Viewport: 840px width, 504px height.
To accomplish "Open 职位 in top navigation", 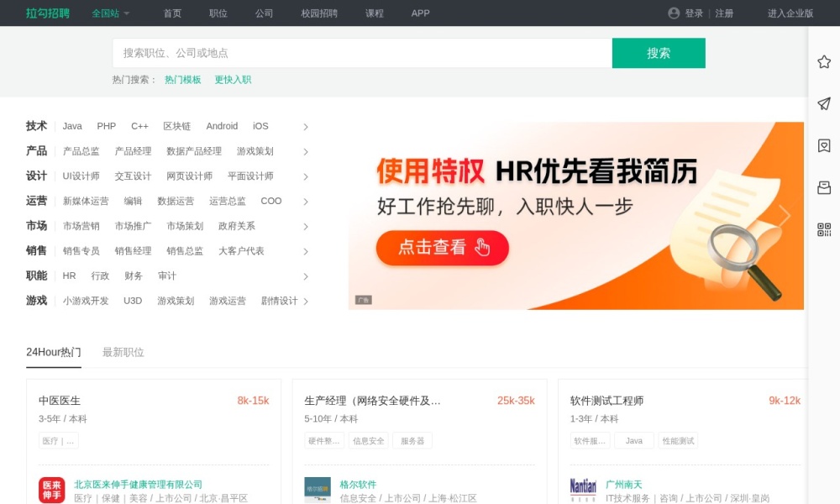I will click(218, 13).
